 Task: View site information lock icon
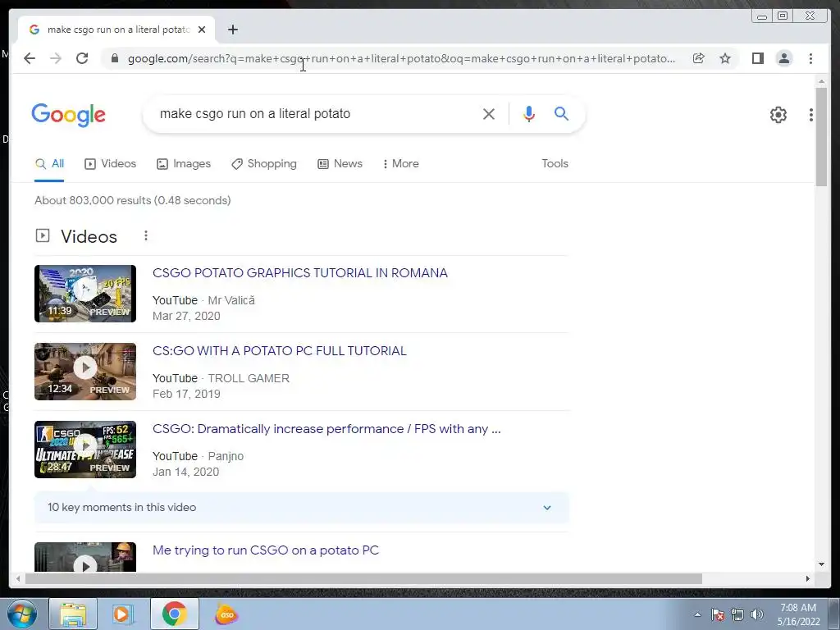pyautogui.click(x=115, y=58)
